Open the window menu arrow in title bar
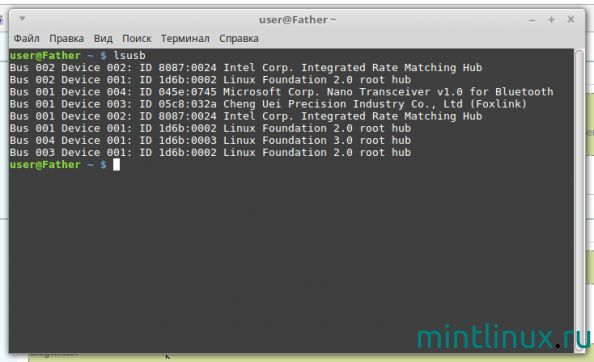The image size is (594, 362). (x=22, y=19)
